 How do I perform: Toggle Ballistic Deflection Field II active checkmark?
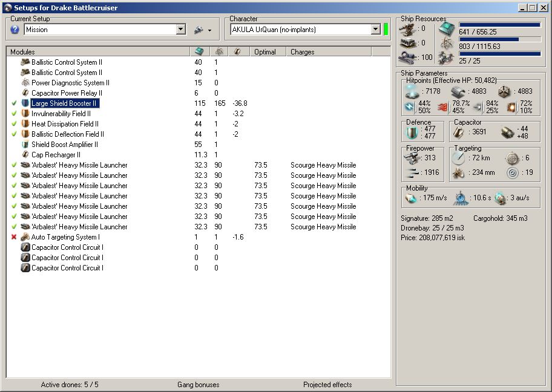click(x=14, y=134)
